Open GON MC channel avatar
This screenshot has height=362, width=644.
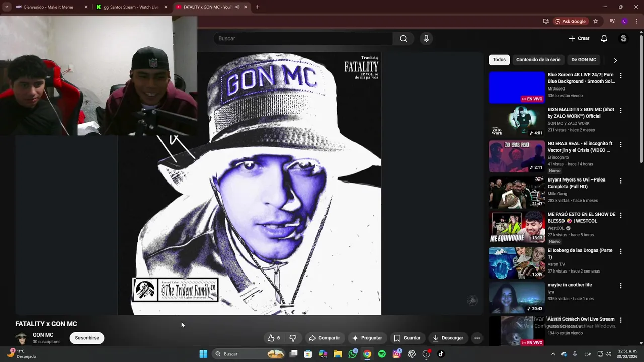(21, 338)
